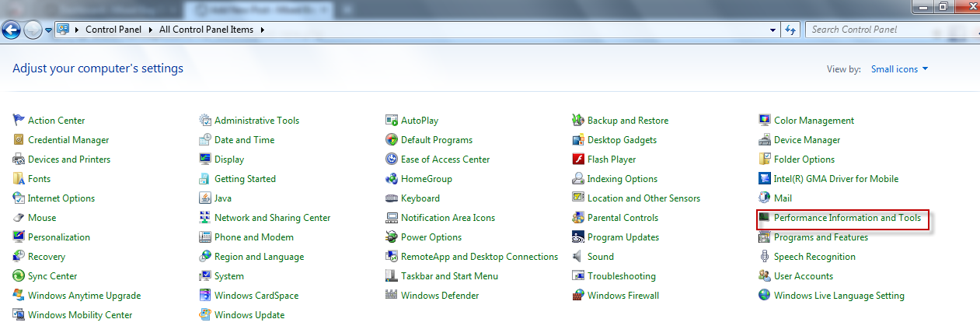Click the Network and Sharing Center icon
Image resolution: width=980 pixels, height=326 pixels.
click(x=206, y=218)
